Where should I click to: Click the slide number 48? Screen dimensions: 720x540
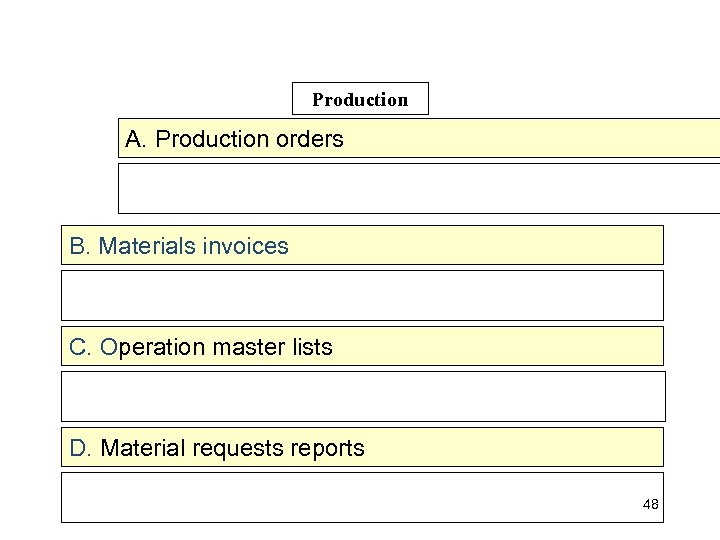point(650,505)
